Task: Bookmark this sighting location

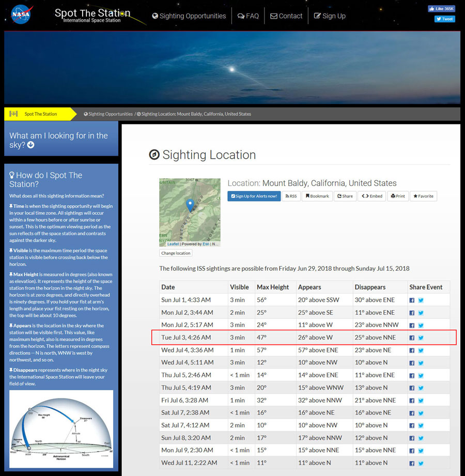Action: tap(317, 196)
